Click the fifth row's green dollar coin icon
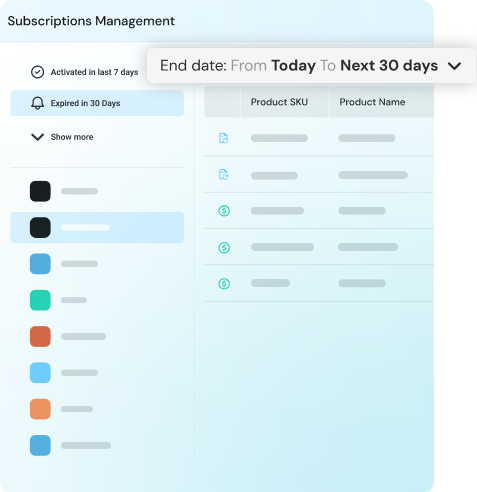This screenshot has height=492, width=477. click(224, 284)
